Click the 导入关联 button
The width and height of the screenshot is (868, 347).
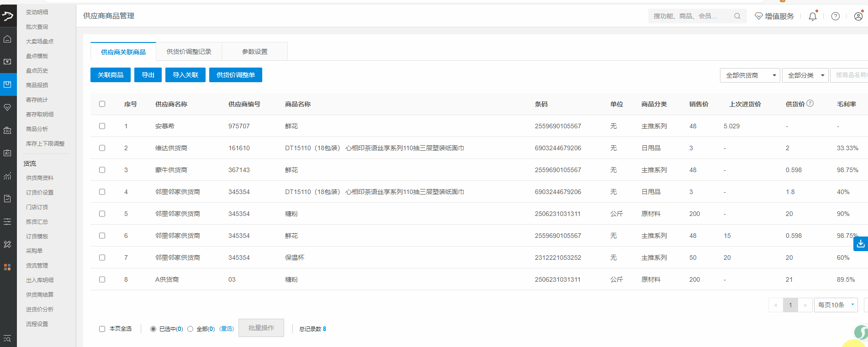tap(185, 75)
